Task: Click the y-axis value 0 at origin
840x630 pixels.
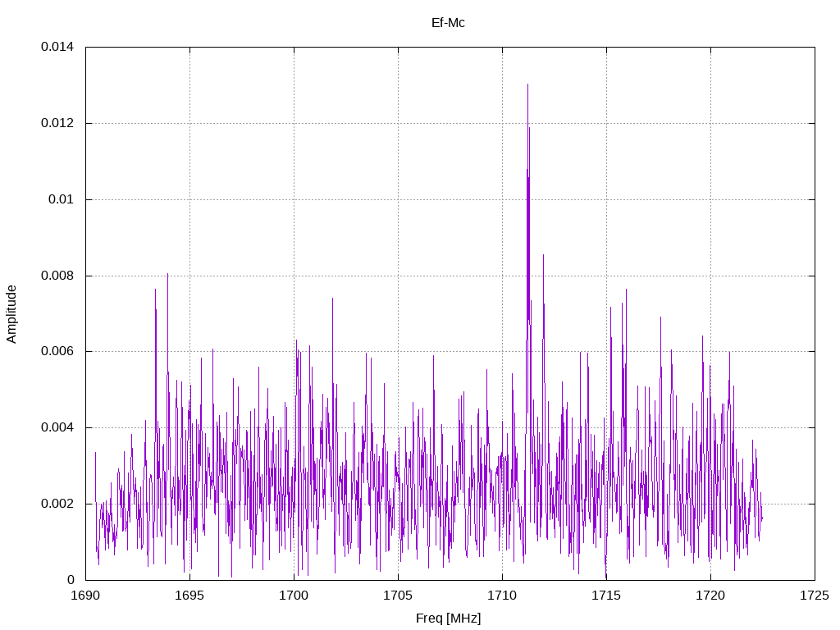Action: [71, 580]
